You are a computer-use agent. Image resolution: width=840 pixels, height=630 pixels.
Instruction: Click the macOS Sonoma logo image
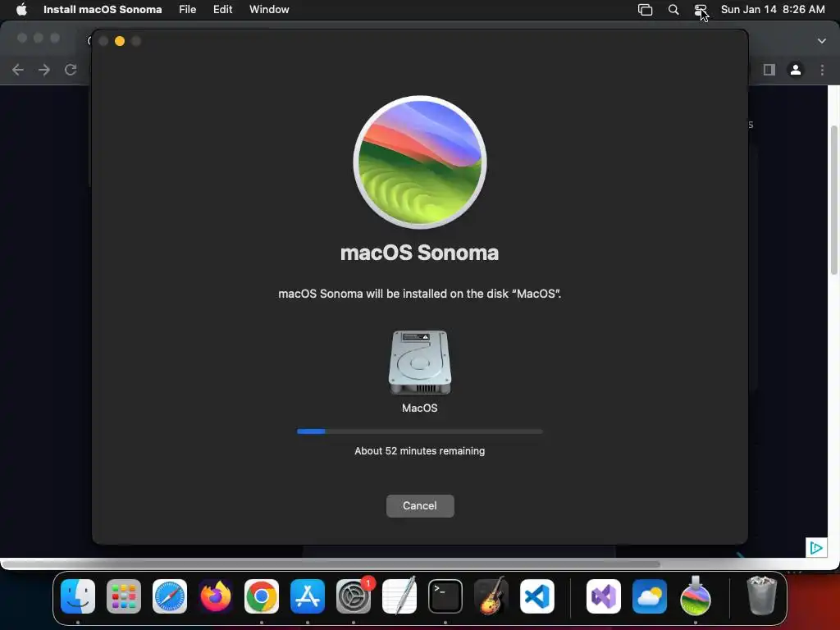[420, 162]
